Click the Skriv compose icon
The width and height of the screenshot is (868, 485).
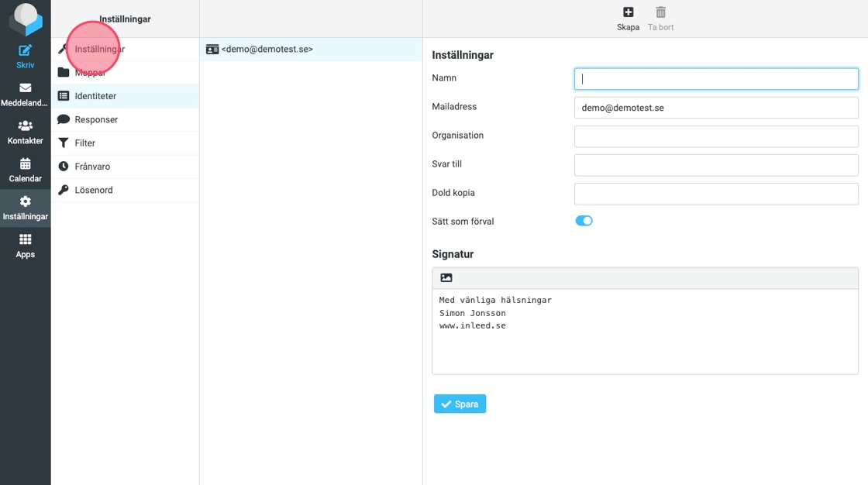[x=25, y=51]
